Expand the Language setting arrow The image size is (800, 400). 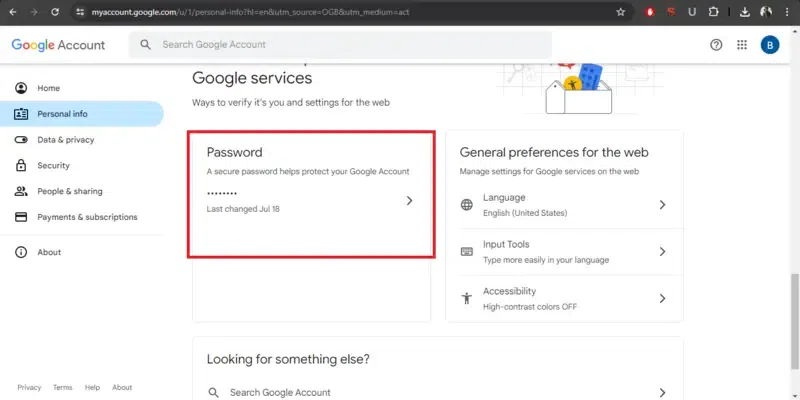[662, 205]
